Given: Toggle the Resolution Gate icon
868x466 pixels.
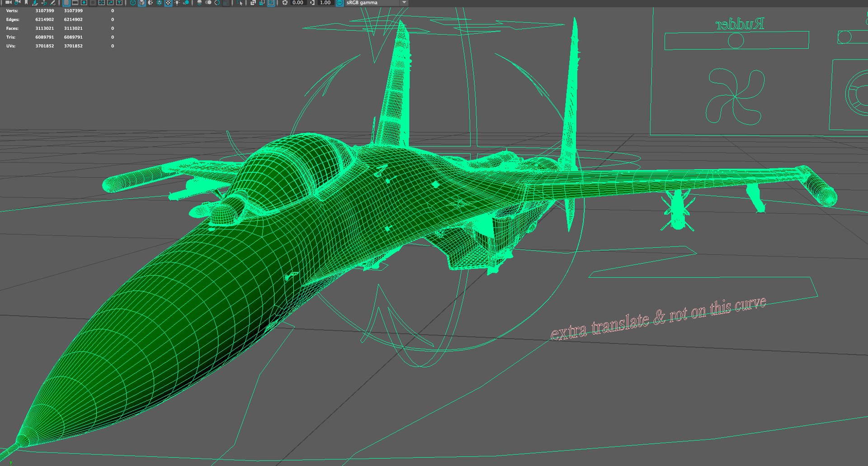Looking at the screenshot, I should [x=84, y=3].
